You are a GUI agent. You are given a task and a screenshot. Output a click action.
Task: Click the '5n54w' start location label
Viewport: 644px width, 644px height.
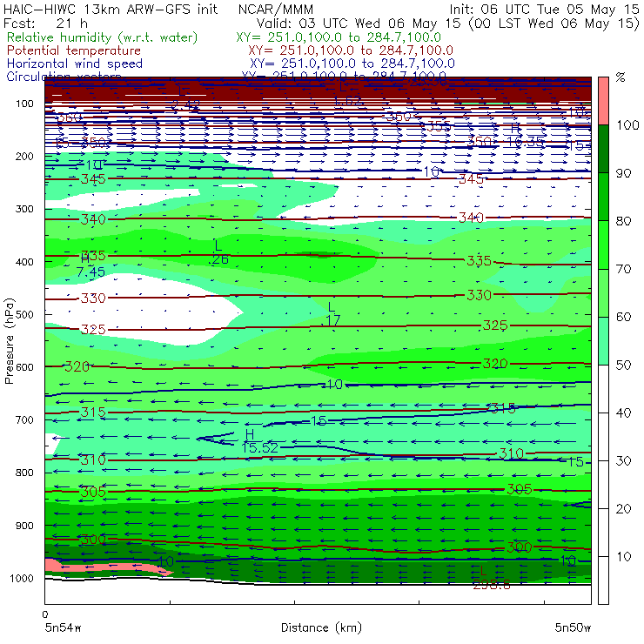point(63,628)
